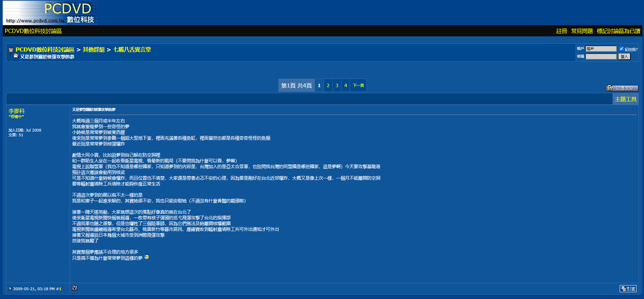Viewport: 644px width, 299px height.
Task: Click the forum icon beside the breadcrumb
Action: tap(11, 50)
